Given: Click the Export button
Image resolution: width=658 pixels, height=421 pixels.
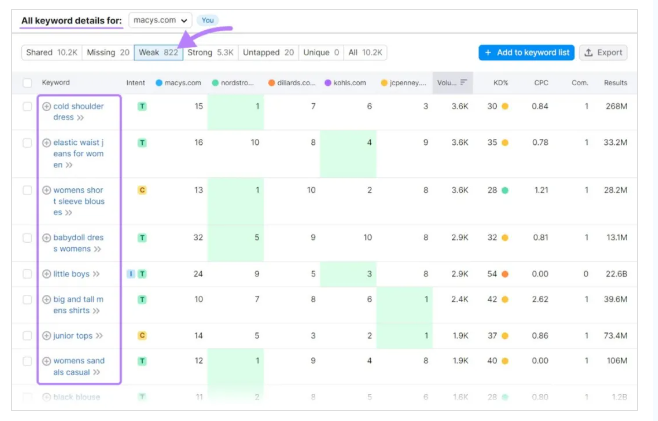Looking at the screenshot, I should click(x=603, y=52).
